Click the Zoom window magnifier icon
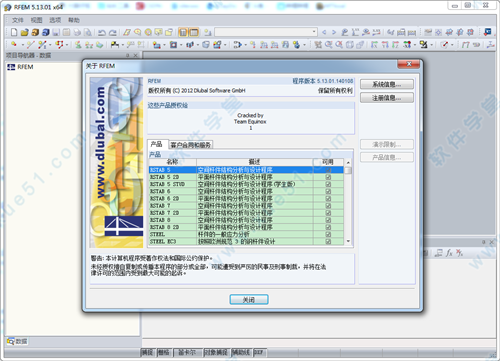 pyautogui.click(x=329, y=44)
